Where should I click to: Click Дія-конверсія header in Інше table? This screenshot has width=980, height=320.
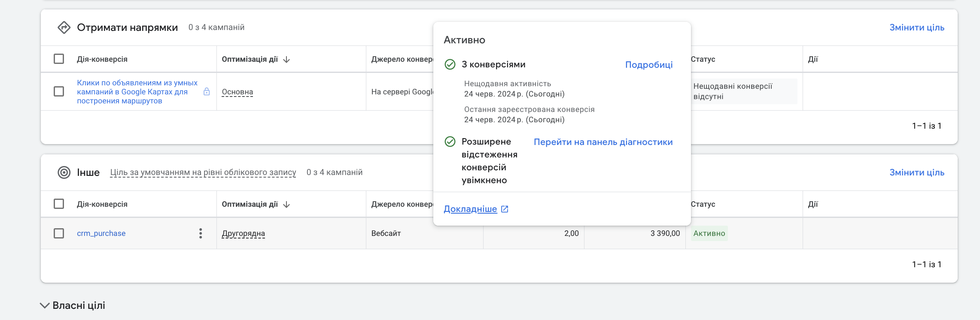[102, 204]
